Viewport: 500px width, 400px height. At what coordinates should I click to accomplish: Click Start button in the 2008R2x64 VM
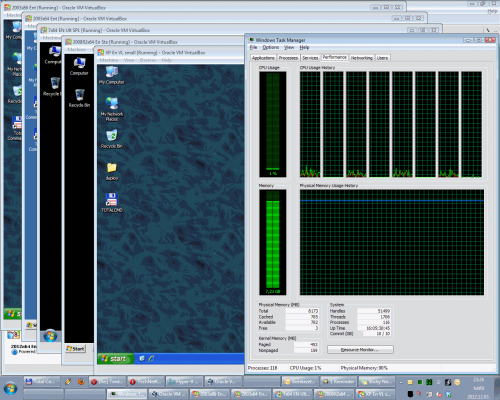pos(75,349)
